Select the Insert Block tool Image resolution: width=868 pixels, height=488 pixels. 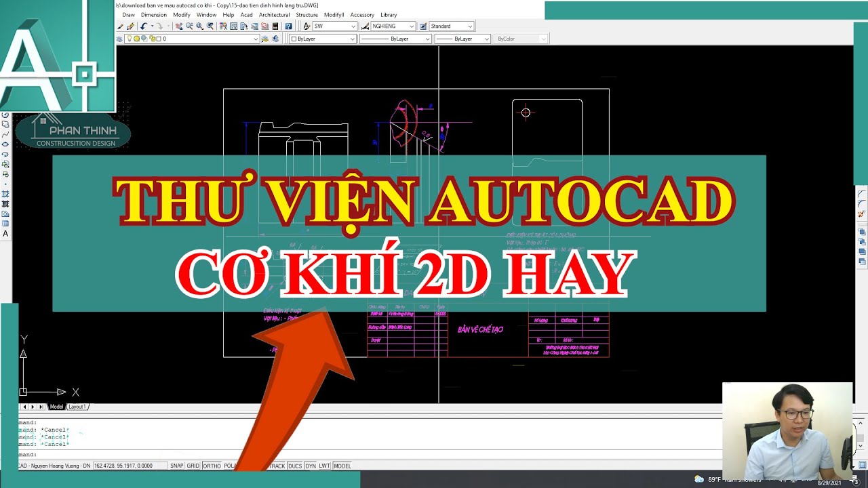5,164
